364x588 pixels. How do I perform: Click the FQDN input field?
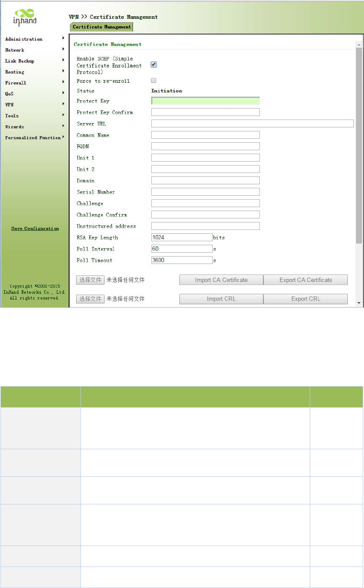(206, 146)
